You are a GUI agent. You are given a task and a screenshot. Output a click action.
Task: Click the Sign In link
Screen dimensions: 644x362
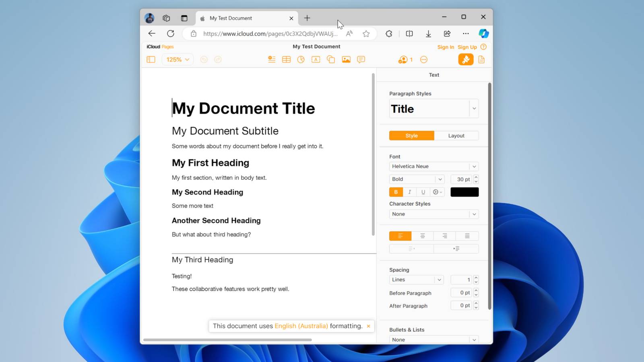click(x=446, y=47)
